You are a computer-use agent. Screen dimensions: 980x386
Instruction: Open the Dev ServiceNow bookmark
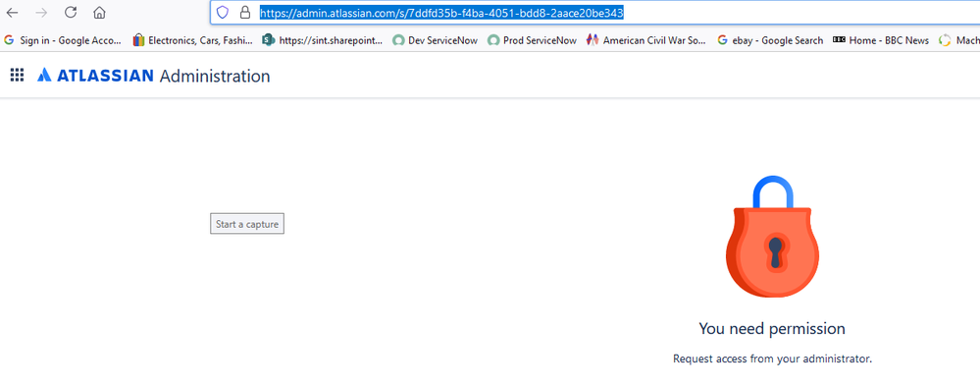435,40
